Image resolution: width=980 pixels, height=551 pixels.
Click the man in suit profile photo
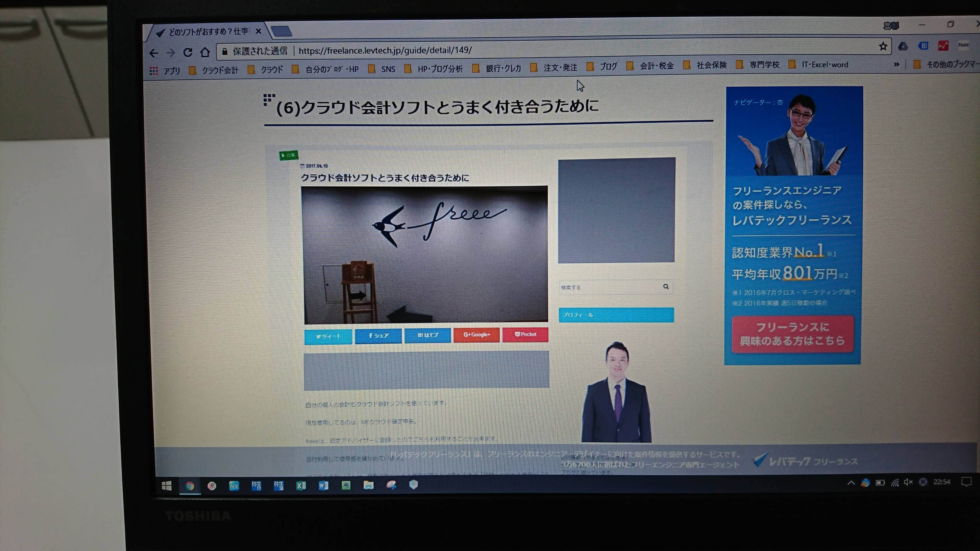616,392
